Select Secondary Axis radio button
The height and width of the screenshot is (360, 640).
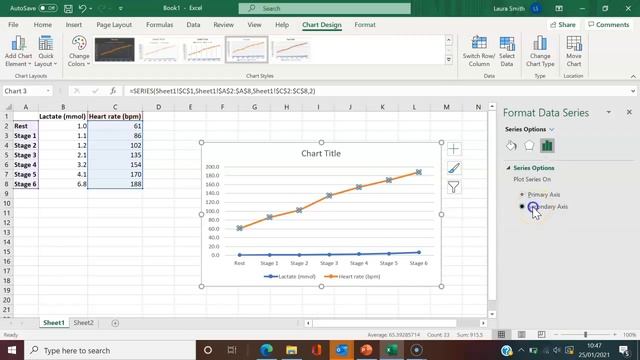(x=522, y=207)
